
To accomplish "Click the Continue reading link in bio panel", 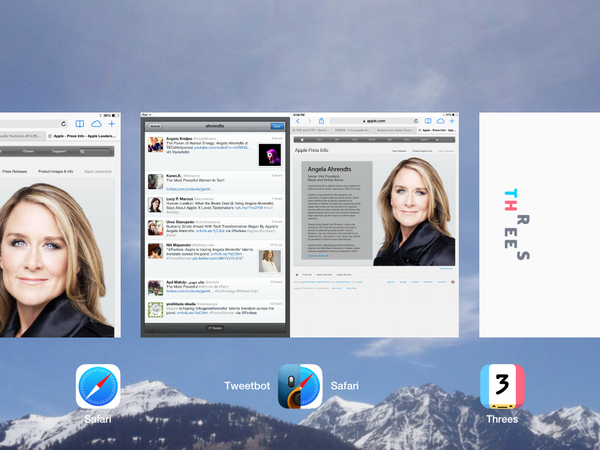I will (x=318, y=256).
